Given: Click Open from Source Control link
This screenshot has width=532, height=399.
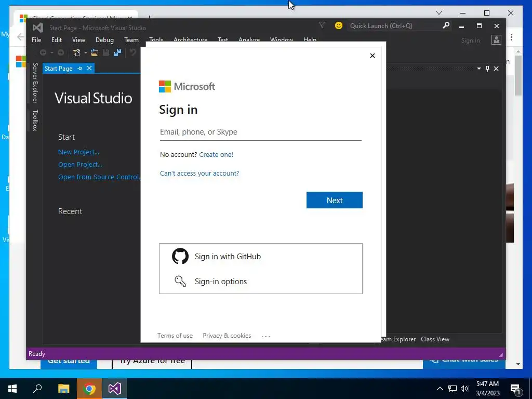Looking at the screenshot, I should click(x=99, y=177).
